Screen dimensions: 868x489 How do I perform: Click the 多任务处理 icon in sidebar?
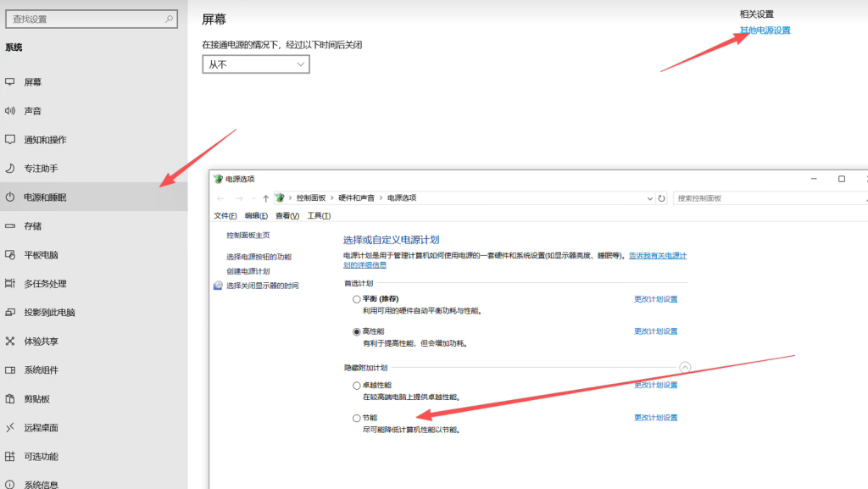pos(10,284)
